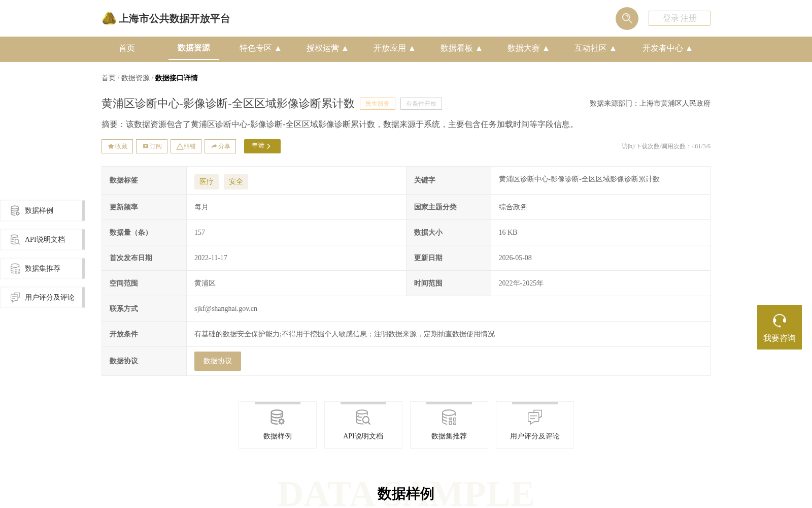812x508 pixels.
Task: Click the 安全 data tag
Action: click(x=236, y=182)
